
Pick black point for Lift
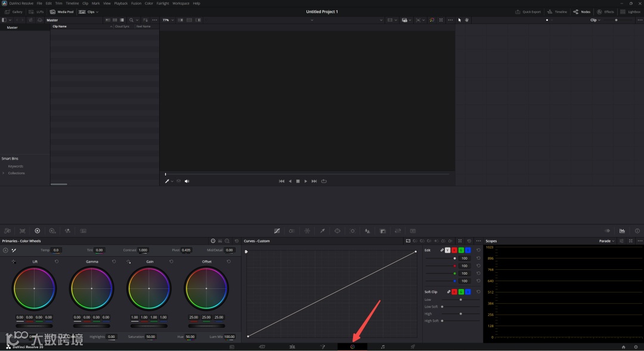tap(14, 262)
